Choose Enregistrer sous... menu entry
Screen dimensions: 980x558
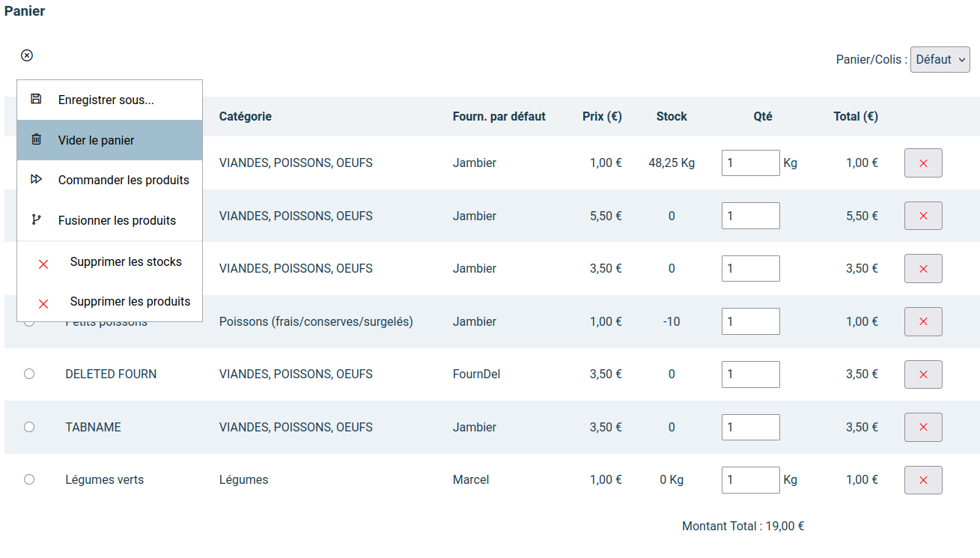point(109,100)
